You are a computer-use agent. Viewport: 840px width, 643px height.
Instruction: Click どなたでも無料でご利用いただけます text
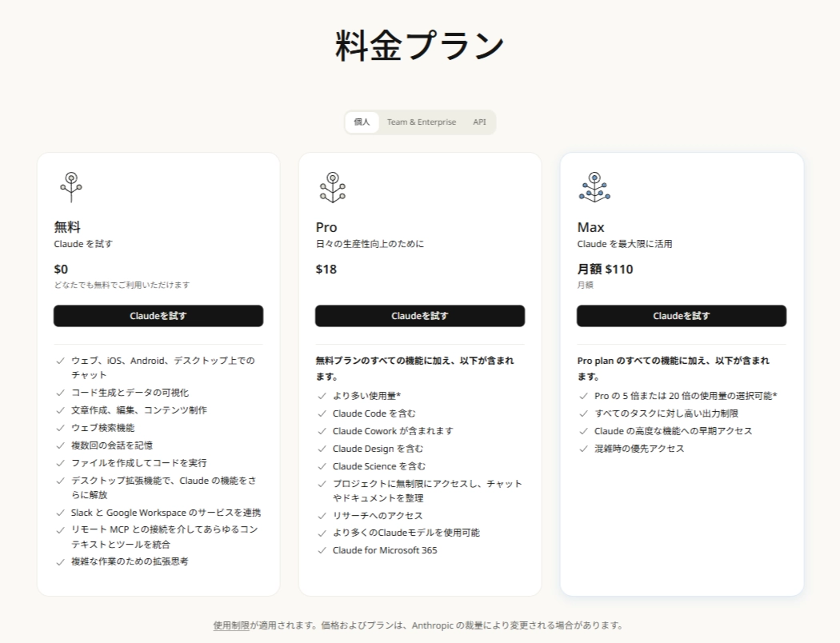[122, 285]
